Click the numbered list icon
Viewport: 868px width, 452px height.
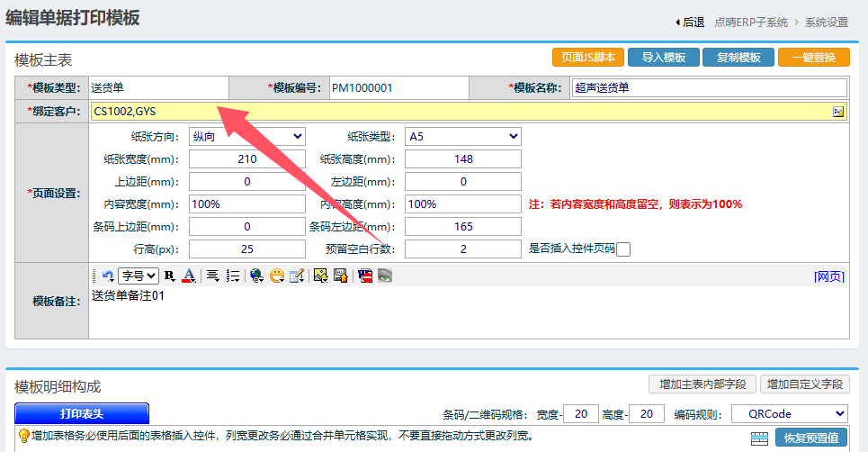(x=233, y=276)
